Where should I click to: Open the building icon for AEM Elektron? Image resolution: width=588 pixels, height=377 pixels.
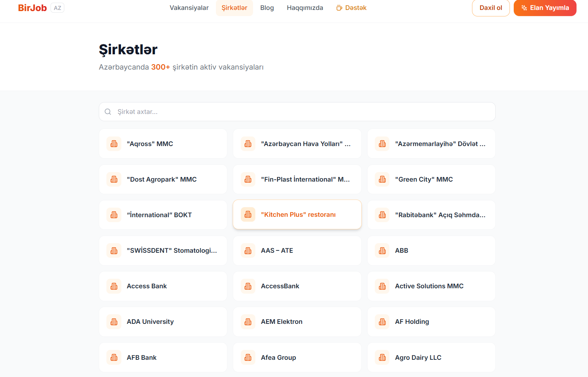(x=248, y=322)
